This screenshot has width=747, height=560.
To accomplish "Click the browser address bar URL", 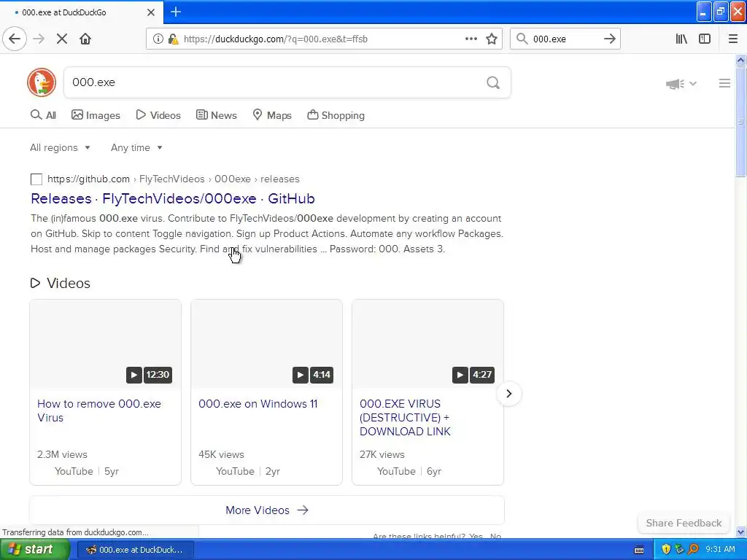I will click(275, 39).
